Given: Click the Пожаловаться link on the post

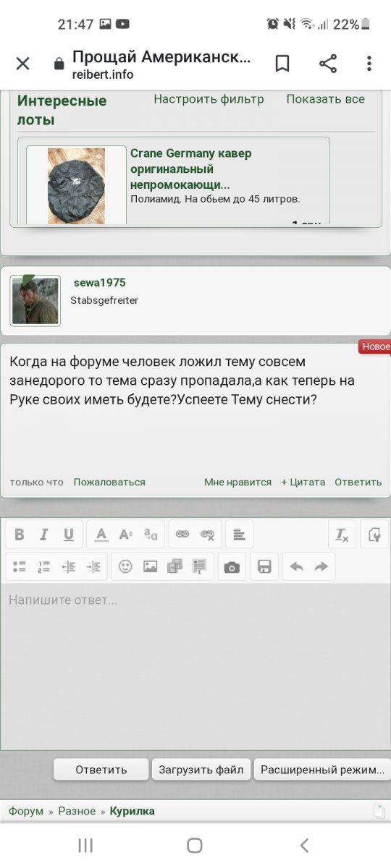Looking at the screenshot, I should coord(109,482).
